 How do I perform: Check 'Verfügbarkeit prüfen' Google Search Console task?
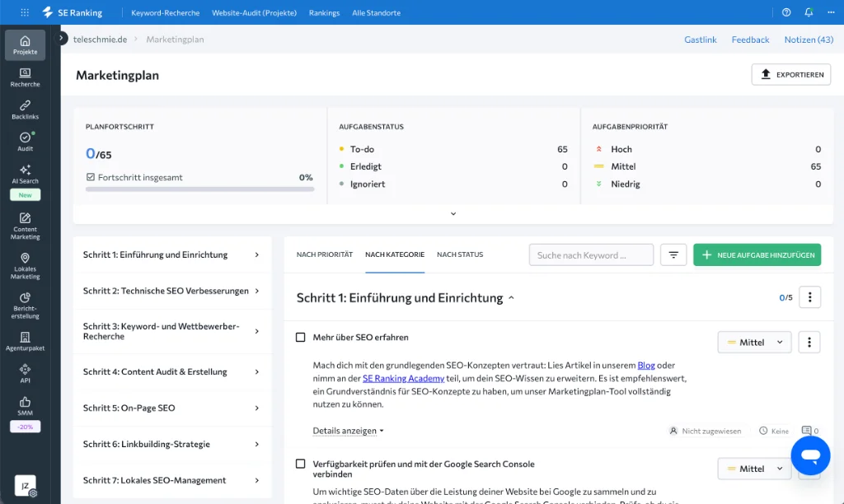[300, 464]
